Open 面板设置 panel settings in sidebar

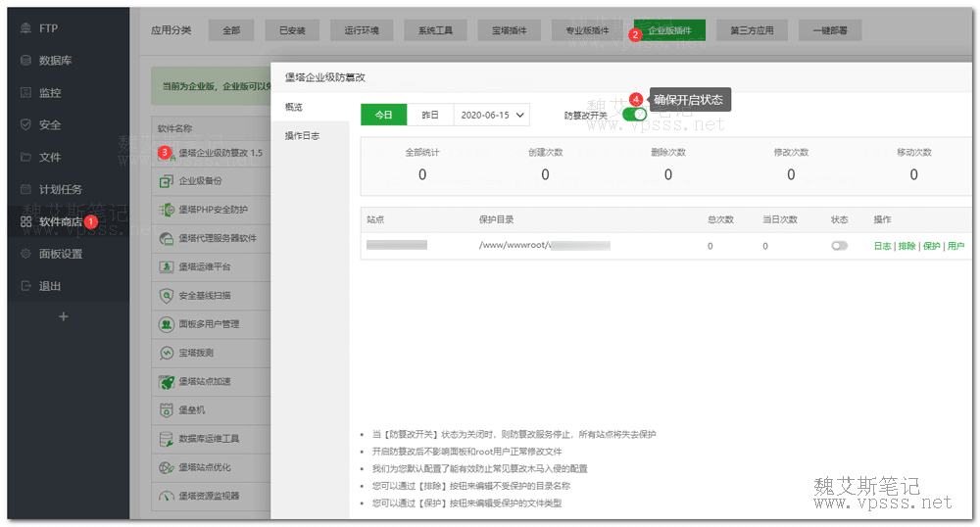(x=60, y=254)
